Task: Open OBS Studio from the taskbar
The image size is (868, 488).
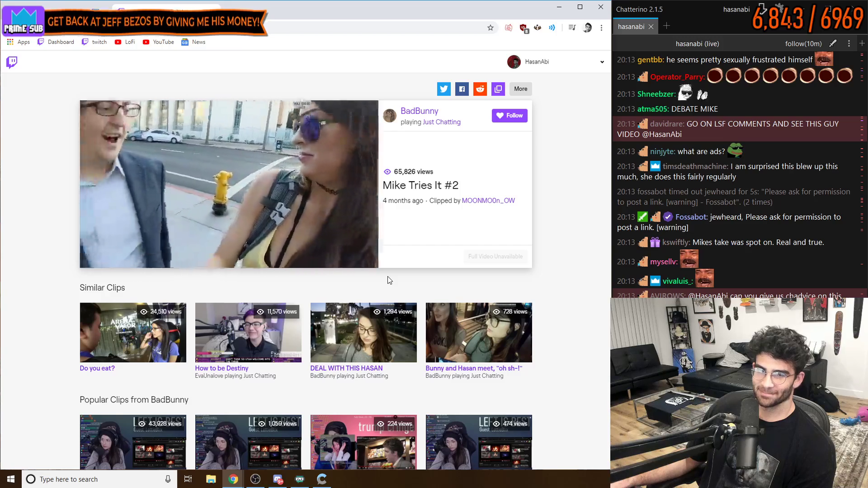Action: pyautogui.click(x=256, y=479)
